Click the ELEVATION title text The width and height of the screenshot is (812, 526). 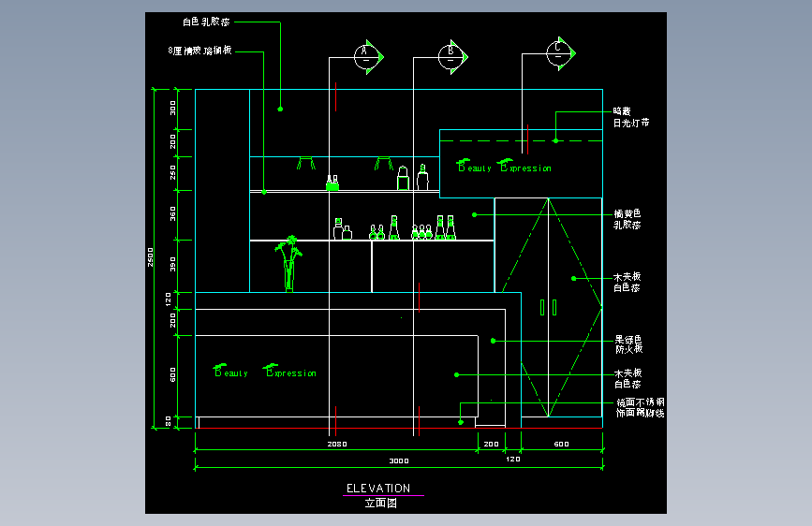[x=378, y=489]
